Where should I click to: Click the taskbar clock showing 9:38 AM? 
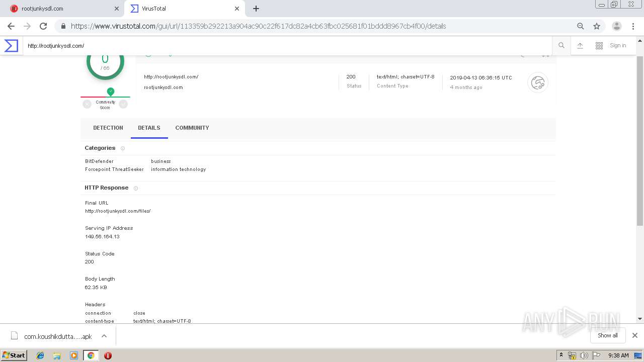618,355
